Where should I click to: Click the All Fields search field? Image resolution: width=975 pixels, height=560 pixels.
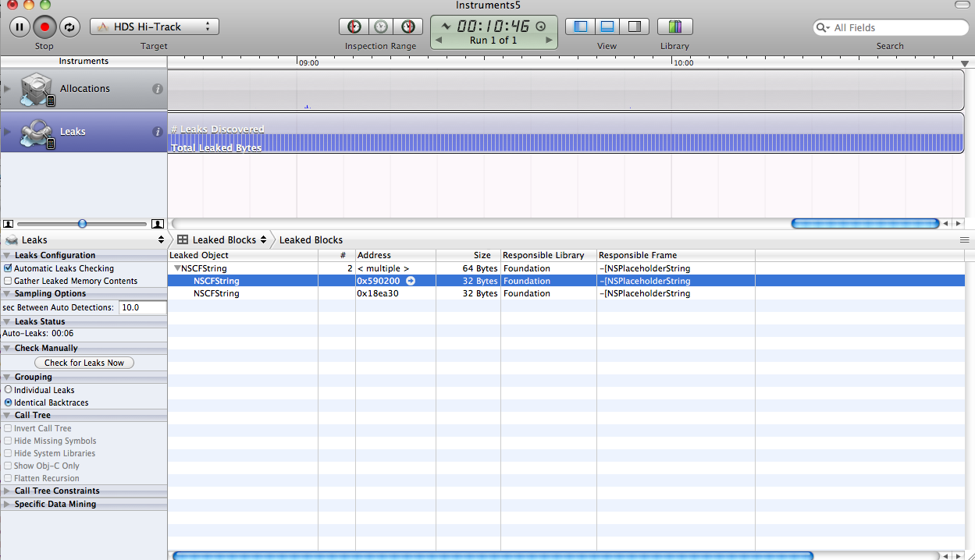(x=898, y=27)
